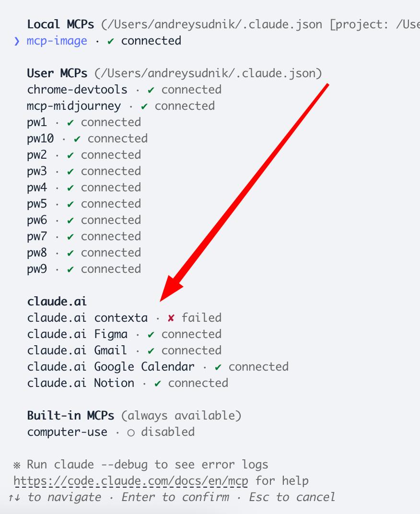Select the claude.ai Gmail connector

(77, 350)
